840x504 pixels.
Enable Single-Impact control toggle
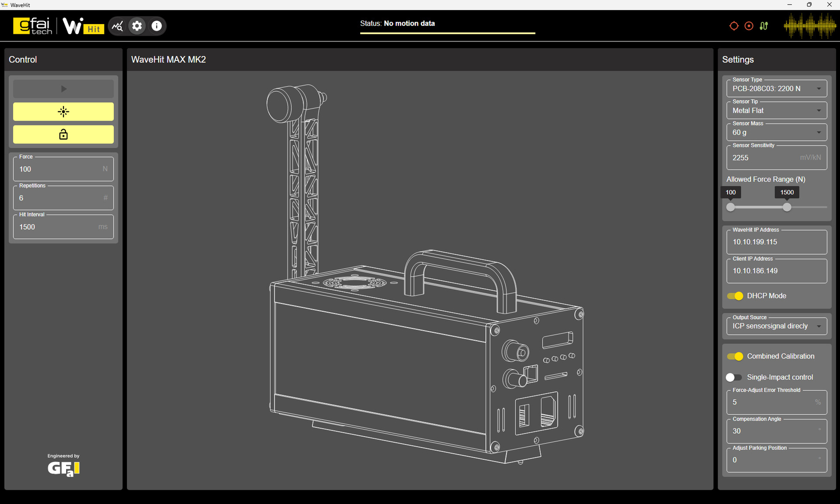pos(733,377)
